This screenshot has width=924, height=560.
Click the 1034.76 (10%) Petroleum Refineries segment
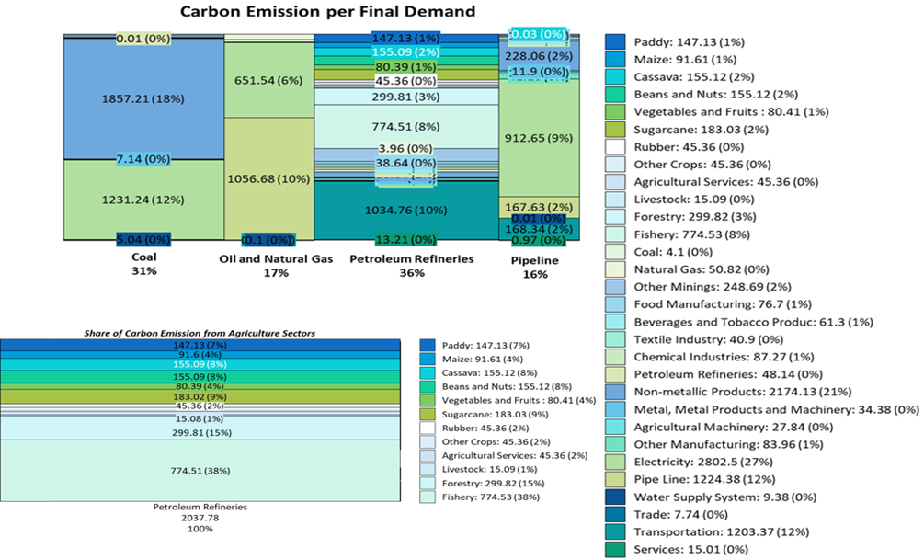[406, 210]
